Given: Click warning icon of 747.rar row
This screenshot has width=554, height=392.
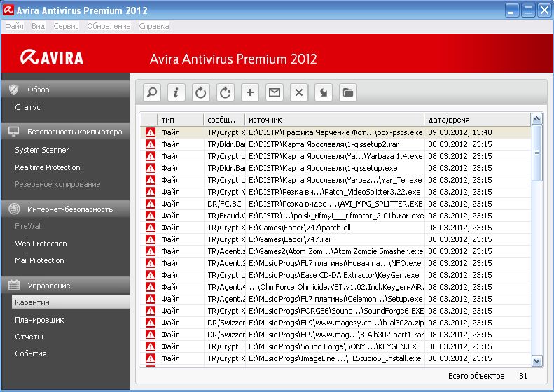Looking at the screenshot, I should 151,239.
